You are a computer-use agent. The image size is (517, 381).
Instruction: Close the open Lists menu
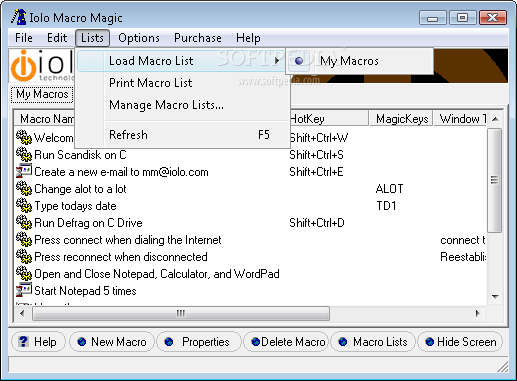pos(92,38)
